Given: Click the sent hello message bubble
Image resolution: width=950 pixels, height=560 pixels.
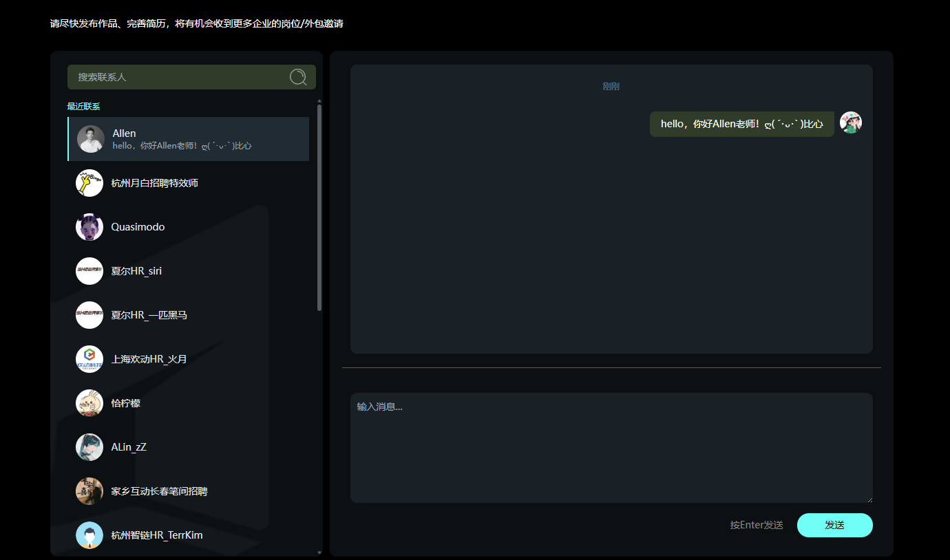Looking at the screenshot, I should tap(742, 124).
